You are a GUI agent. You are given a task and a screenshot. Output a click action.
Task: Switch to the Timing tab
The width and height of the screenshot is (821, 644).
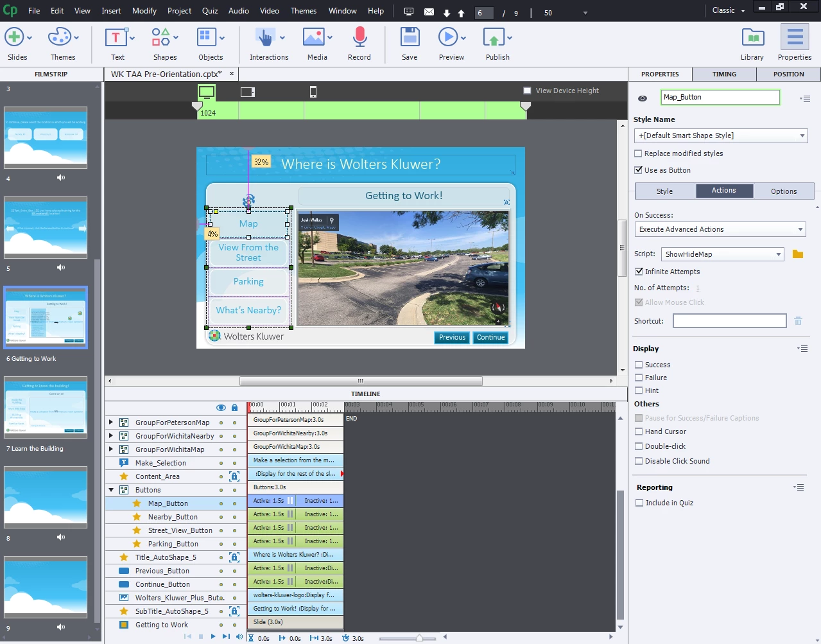click(724, 74)
